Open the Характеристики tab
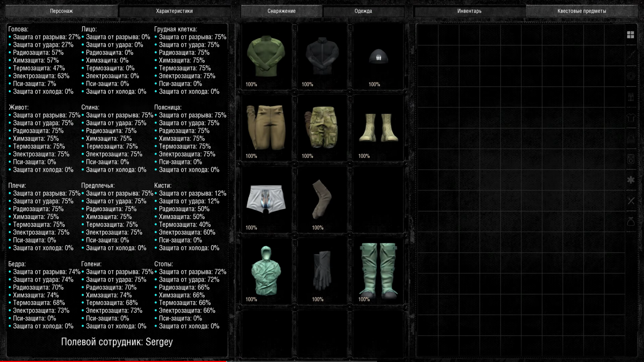644x362 pixels. (174, 11)
